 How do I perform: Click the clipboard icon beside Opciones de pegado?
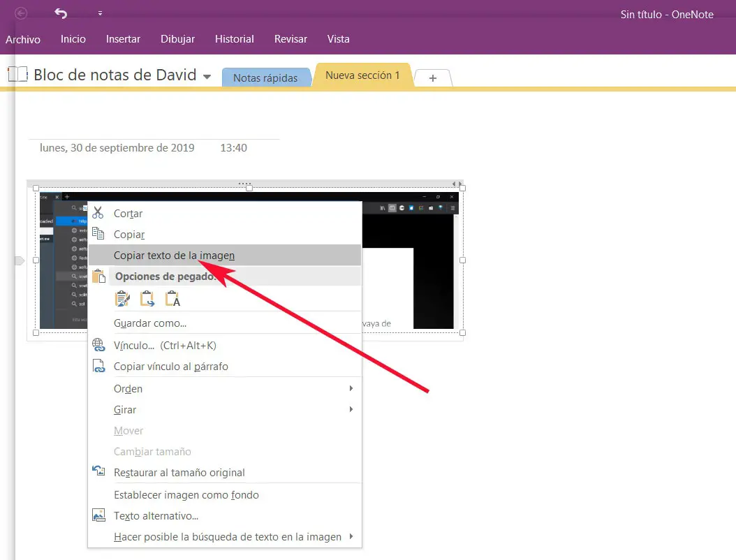(98, 276)
